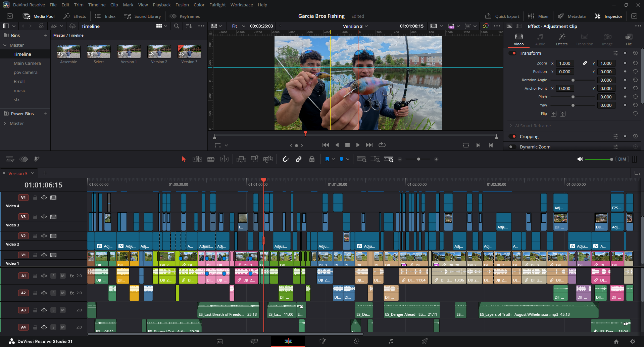Open the Metadata panel

(x=572, y=16)
